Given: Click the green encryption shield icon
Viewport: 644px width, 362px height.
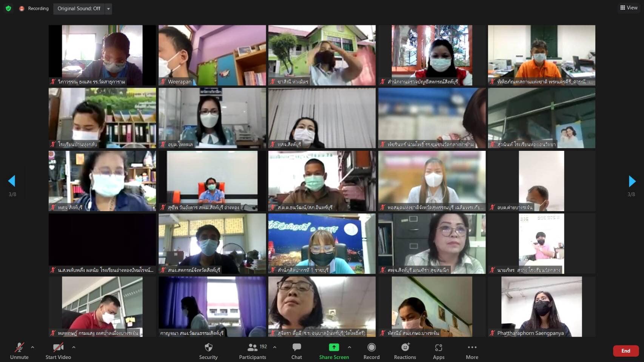Looking at the screenshot, I should pyautogui.click(x=8, y=8).
